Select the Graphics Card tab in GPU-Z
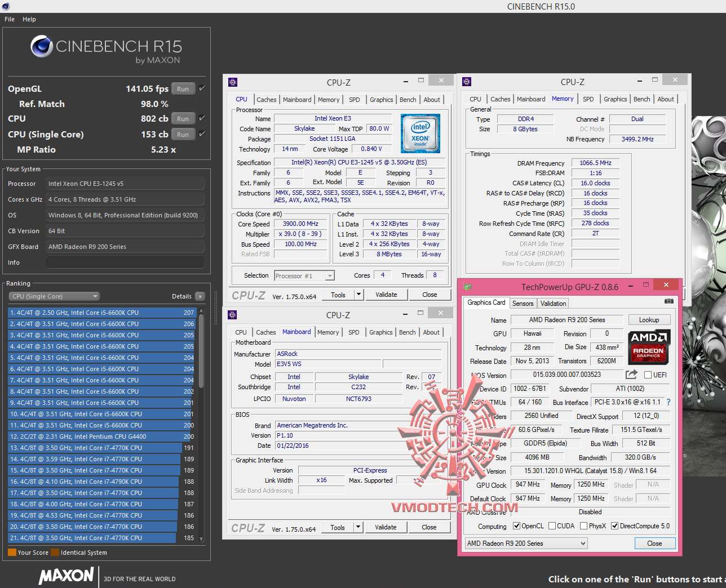This screenshot has width=726, height=588. 486,302
